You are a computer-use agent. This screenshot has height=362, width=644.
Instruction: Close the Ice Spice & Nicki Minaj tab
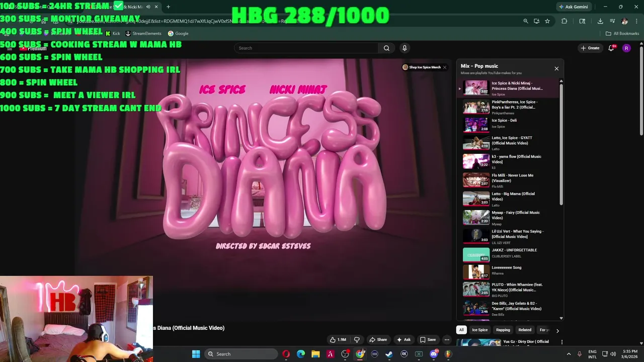(x=156, y=7)
